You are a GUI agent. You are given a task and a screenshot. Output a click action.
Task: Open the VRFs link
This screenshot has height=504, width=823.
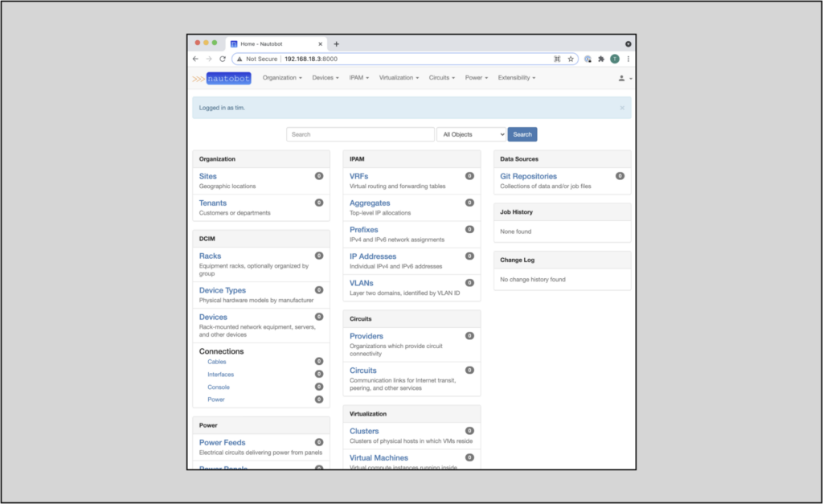(x=359, y=176)
